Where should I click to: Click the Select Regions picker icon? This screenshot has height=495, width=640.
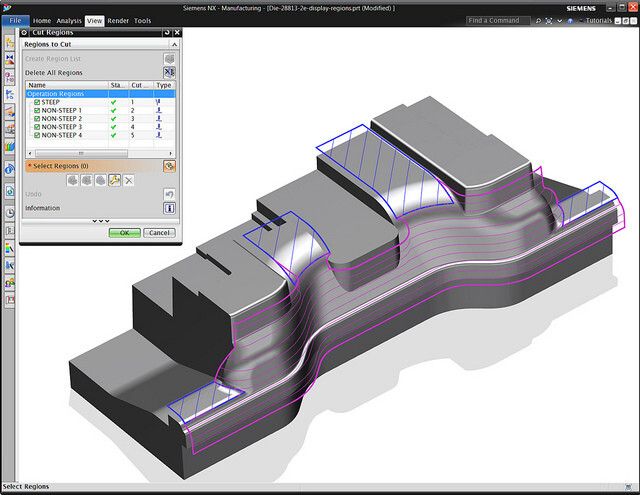(x=169, y=166)
